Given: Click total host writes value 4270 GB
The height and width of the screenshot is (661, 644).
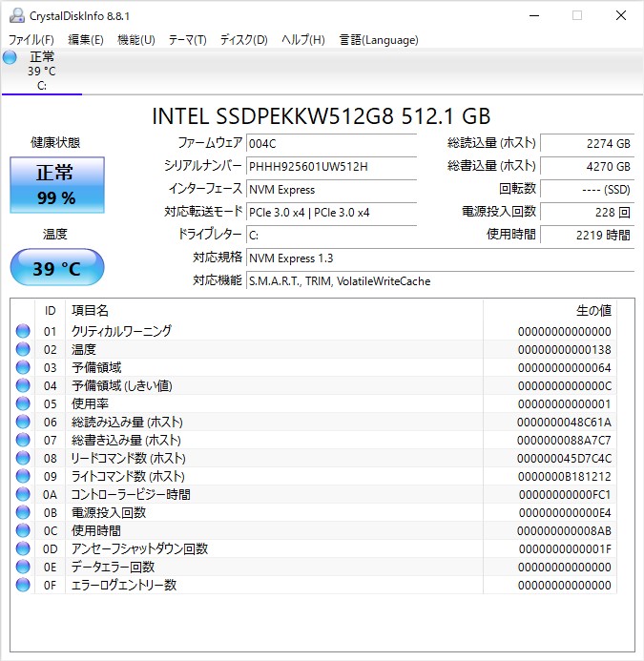Looking at the screenshot, I should [x=587, y=167].
